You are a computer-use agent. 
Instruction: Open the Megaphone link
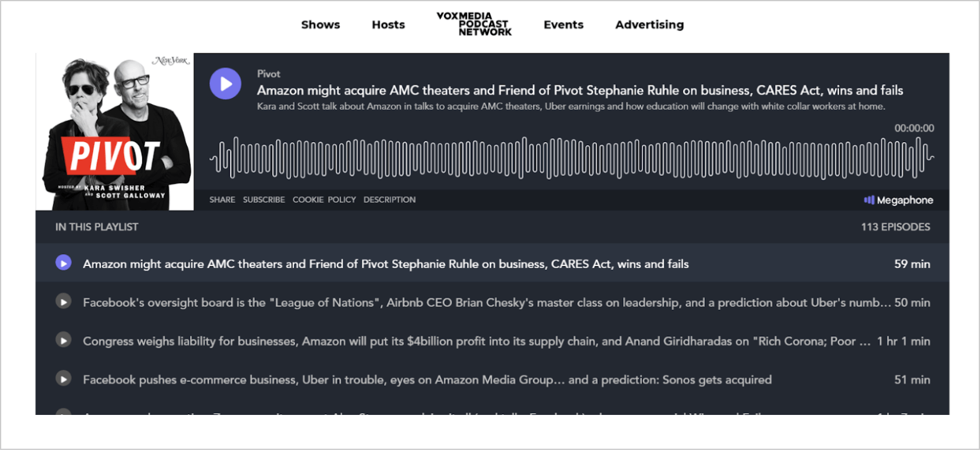coord(899,200)
